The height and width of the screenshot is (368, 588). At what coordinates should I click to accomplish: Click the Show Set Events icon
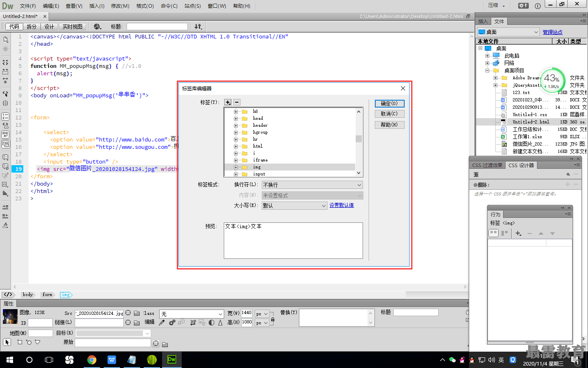click(494, 233)
